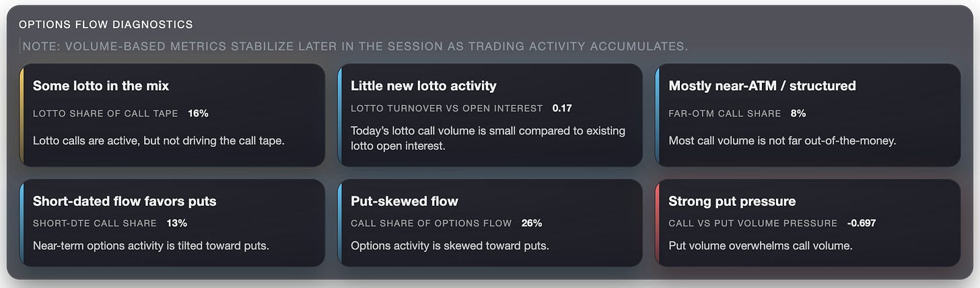Click the 'Lotto share of call tape' label

point(106,113)
